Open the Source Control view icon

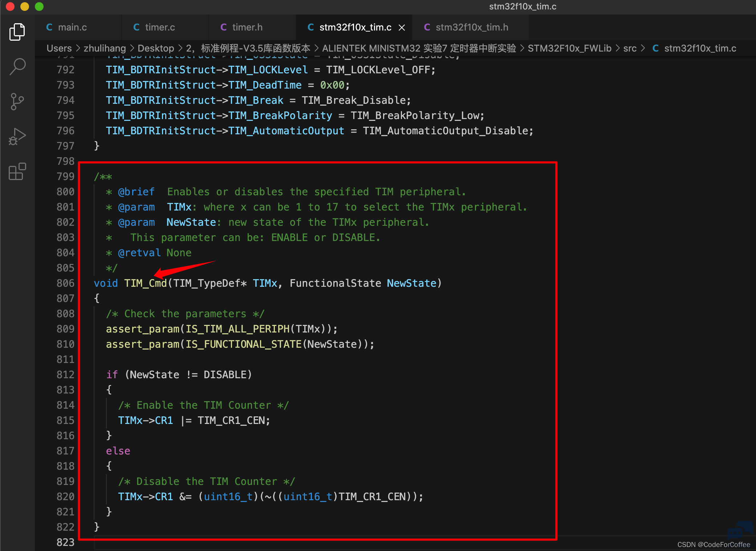[x=17, y=102]
